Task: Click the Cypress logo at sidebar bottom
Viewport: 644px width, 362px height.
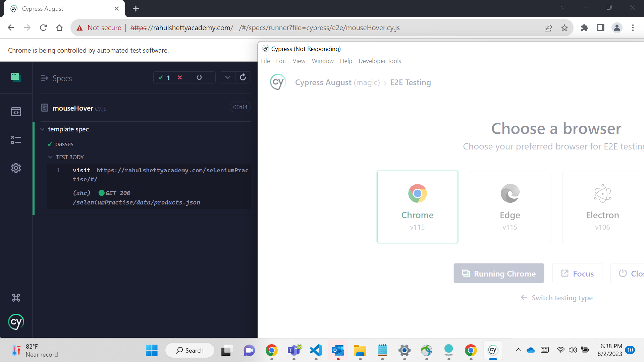Action: pos(16,322)
